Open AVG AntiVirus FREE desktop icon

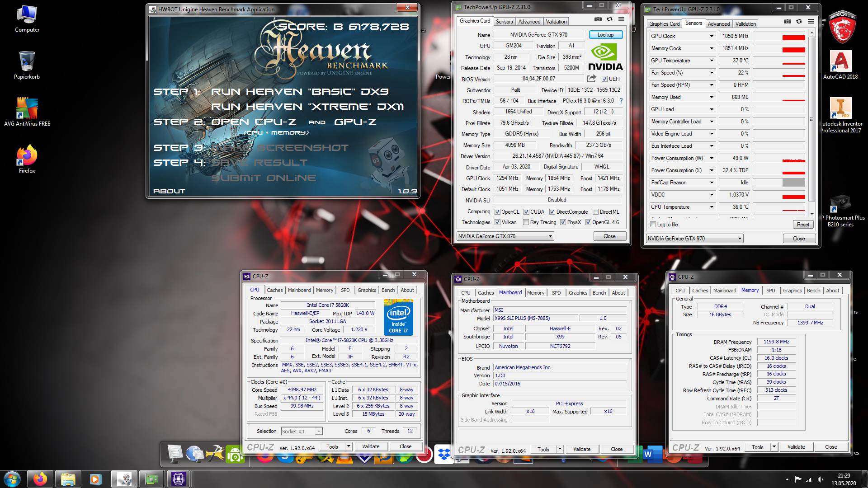tap(27, 112)
